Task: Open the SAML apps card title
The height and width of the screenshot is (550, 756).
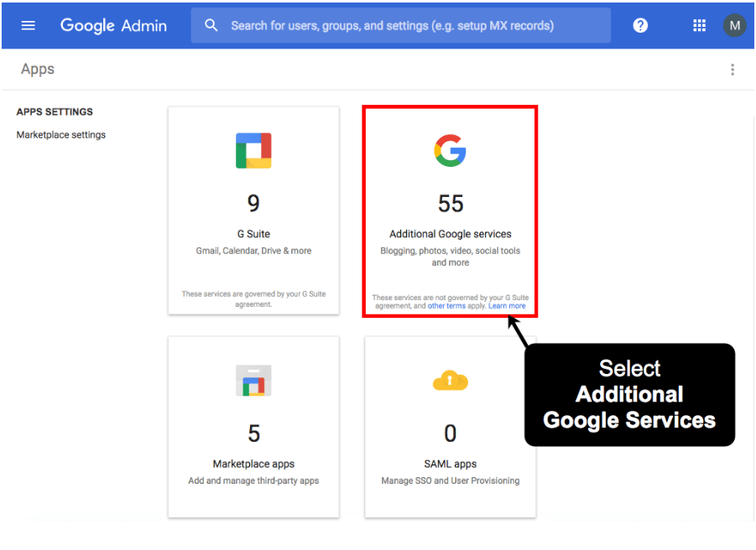Action: pos(451,464)
